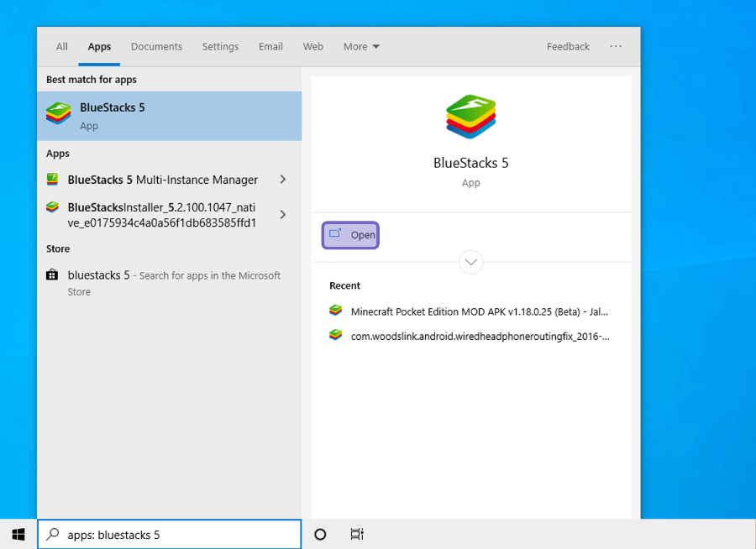
Task: Expand the Multi-Instance Manager result arrow
Action: point(283,180)
